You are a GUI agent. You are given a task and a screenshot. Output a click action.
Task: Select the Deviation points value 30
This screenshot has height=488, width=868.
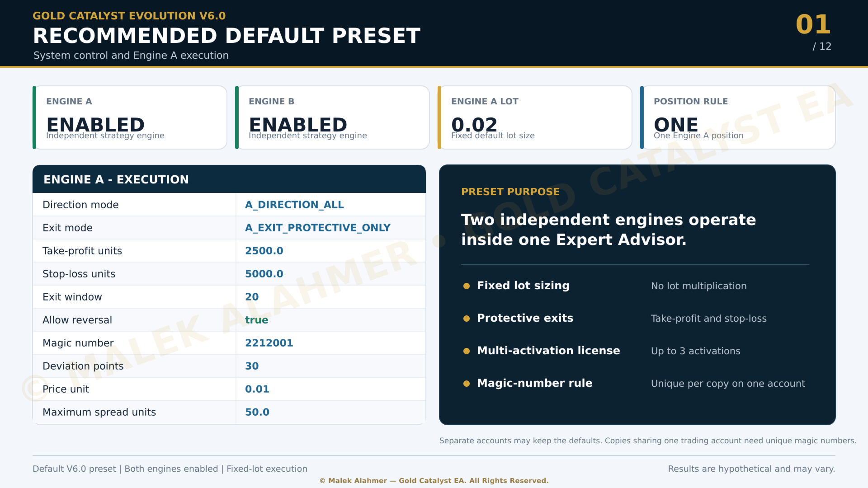(252, 366)
